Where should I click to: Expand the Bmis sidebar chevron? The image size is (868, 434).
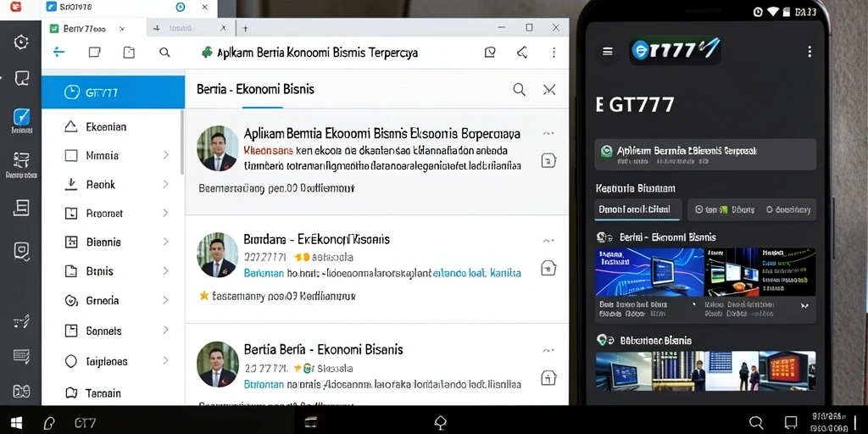[x=165, y=270]
